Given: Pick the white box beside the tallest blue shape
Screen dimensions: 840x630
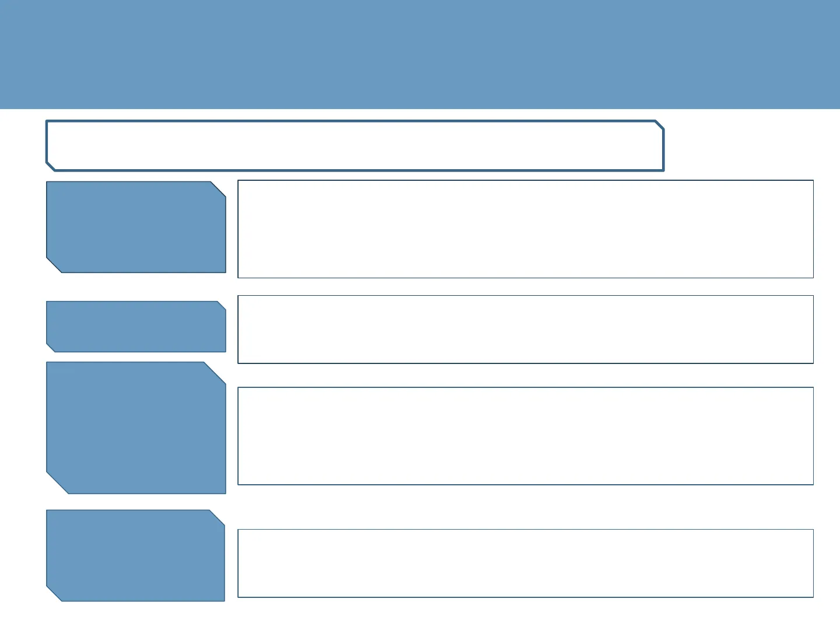Looking at the screenshot, I should tap(525, 436).
